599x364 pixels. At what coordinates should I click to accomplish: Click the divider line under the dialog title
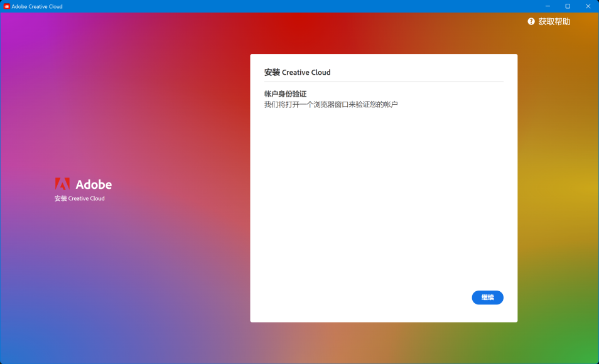(383, 82)
